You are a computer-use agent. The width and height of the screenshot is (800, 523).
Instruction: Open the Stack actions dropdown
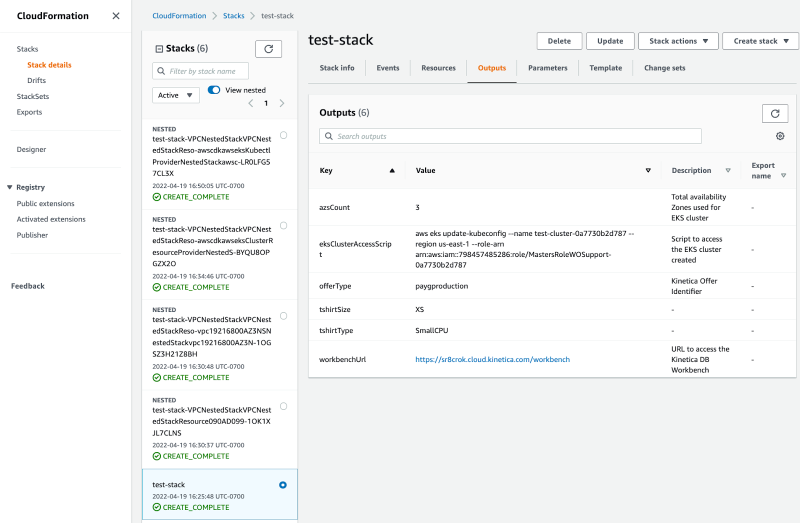coord(678,41)
